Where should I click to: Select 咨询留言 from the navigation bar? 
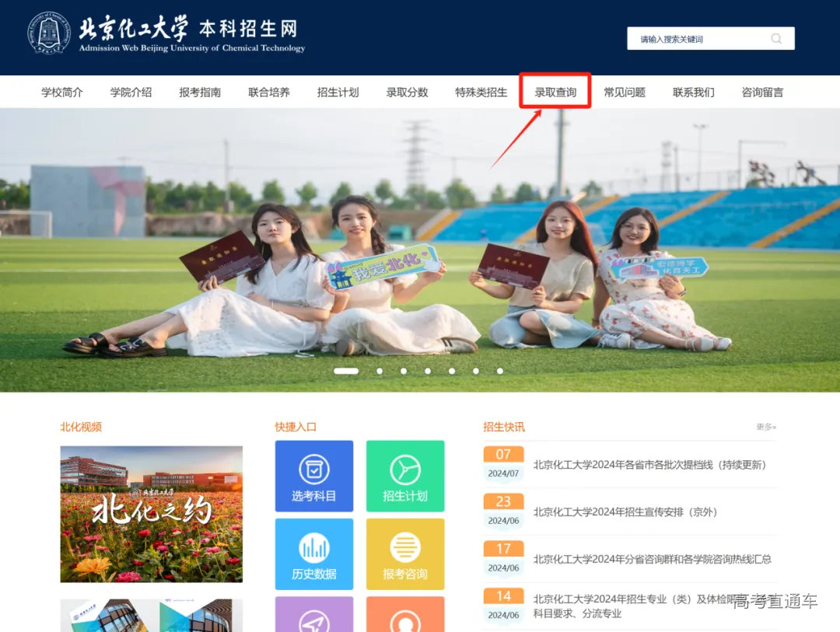point(762,91)
